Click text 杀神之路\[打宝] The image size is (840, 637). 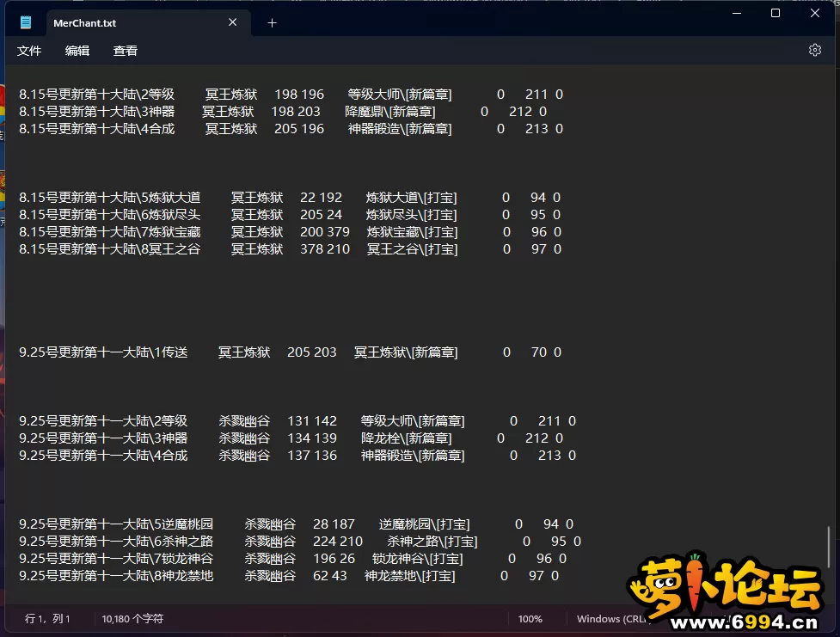(432, 541)
